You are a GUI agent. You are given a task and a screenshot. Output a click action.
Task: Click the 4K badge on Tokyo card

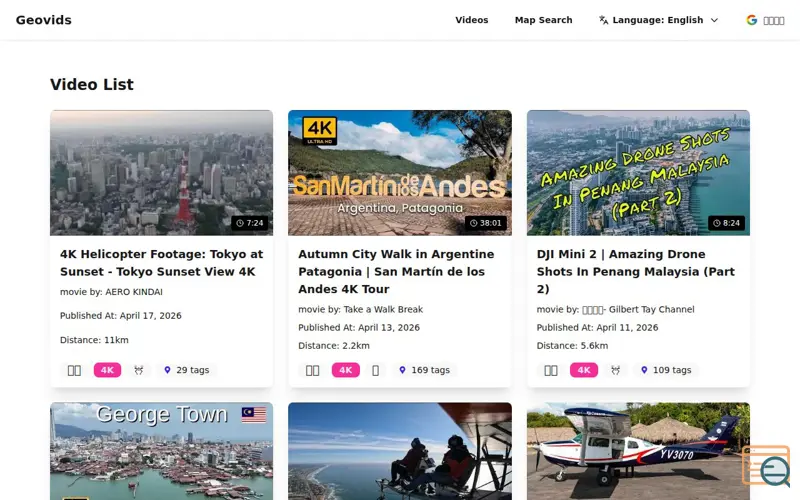point(107,370)
